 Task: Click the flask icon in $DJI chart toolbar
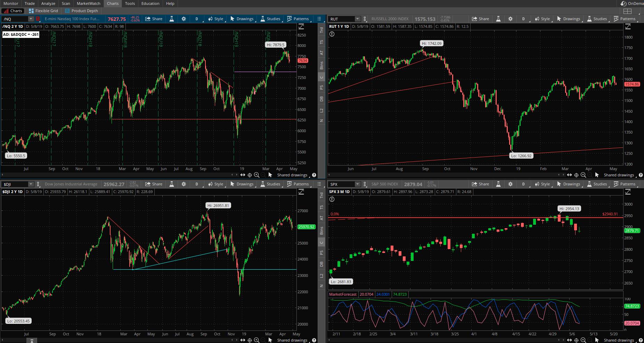[x=171, y=184]
